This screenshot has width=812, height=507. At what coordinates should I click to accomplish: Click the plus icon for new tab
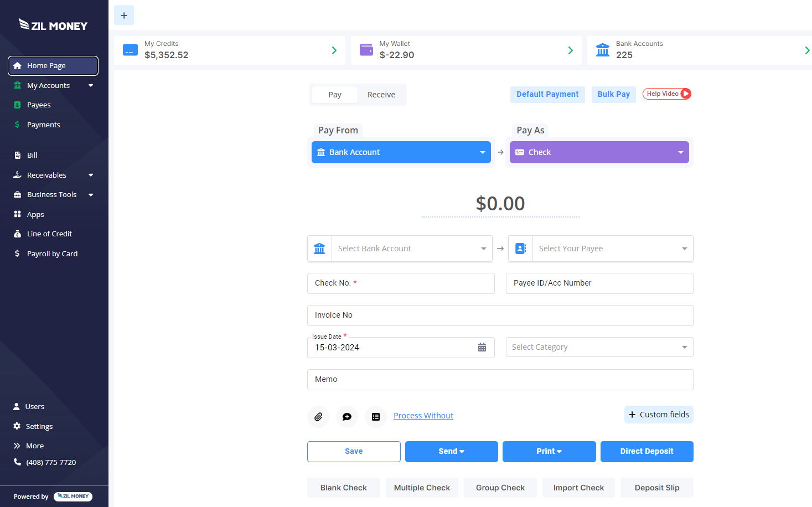point(124,15)
